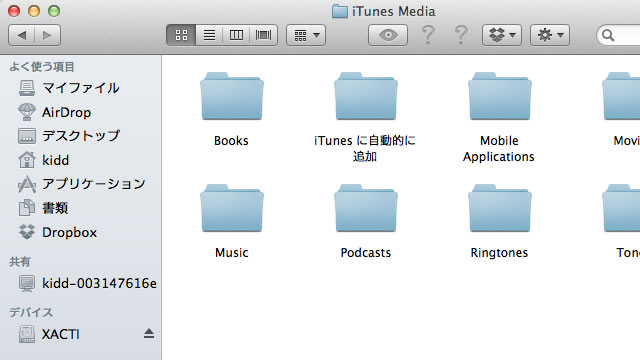This screenshot has height=360, width=640.
Task: Open the arrange items dropdown
Action: point(306,35)
